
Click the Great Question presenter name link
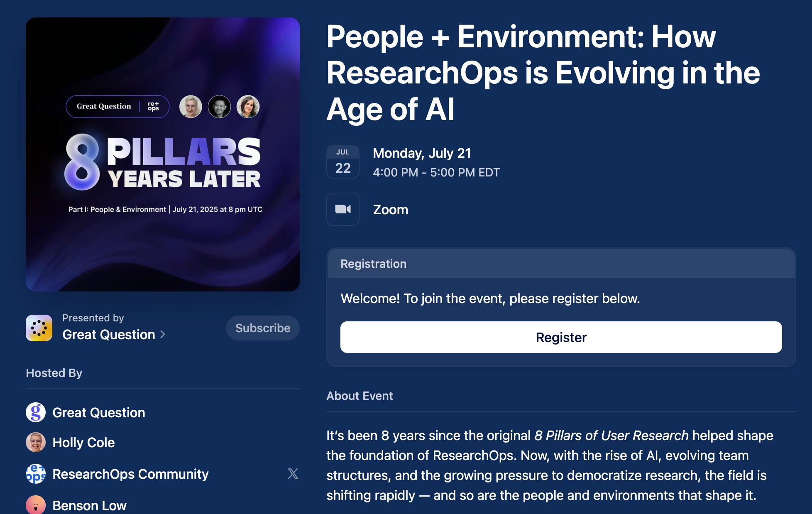pyautogui.click(x=109, y=335)
